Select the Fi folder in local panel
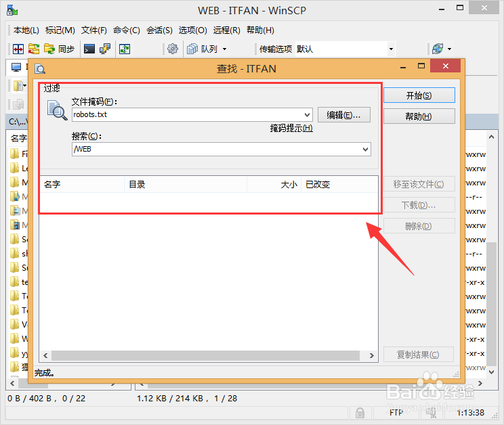The height and width of the screenshot is (425, 504). pyautogui.click(x=18, y=154)
